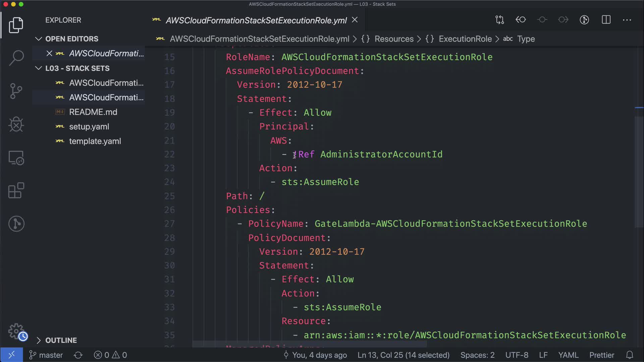Image resolution: width=644 pixels, height=362 pixels.
Task: Open the Search view in activity bar
Action: (x=16, y=58)
